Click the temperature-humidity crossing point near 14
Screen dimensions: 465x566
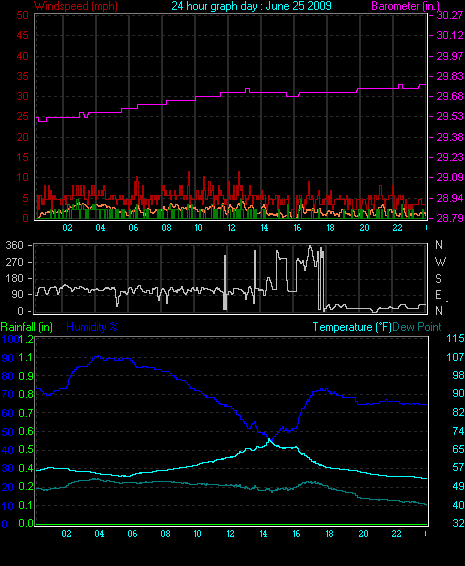coord(269,439)
